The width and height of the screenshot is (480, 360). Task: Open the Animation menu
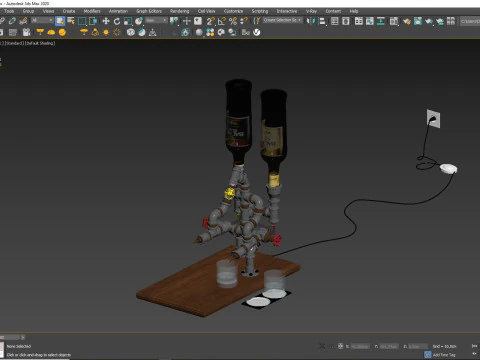point(118,11)
